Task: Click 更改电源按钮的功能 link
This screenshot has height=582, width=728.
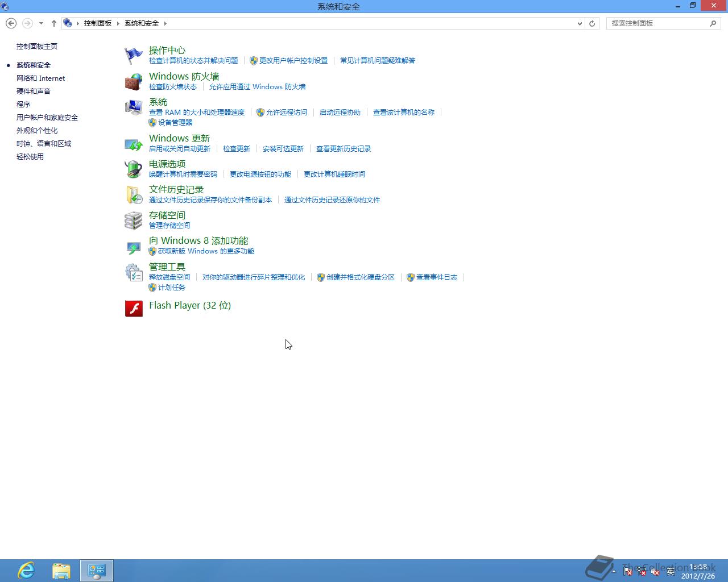Action: pyautogui.click(x=260, y=174)
